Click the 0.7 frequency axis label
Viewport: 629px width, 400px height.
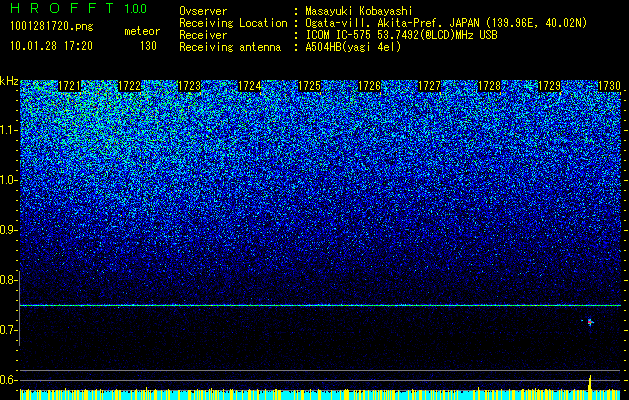(x=8, y=330)
